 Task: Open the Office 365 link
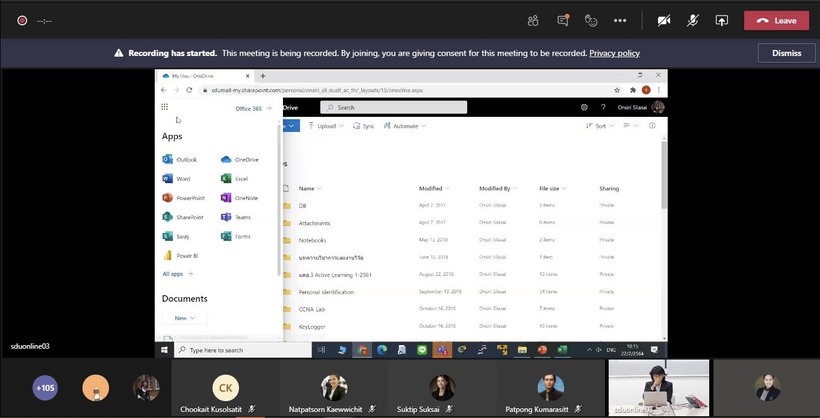(x=254, y=108)
